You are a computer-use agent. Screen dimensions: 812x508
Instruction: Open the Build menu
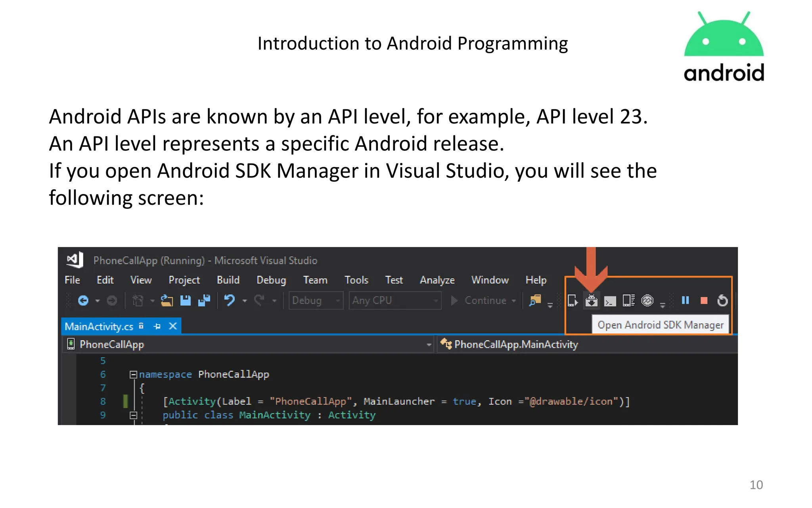point(228,280)
